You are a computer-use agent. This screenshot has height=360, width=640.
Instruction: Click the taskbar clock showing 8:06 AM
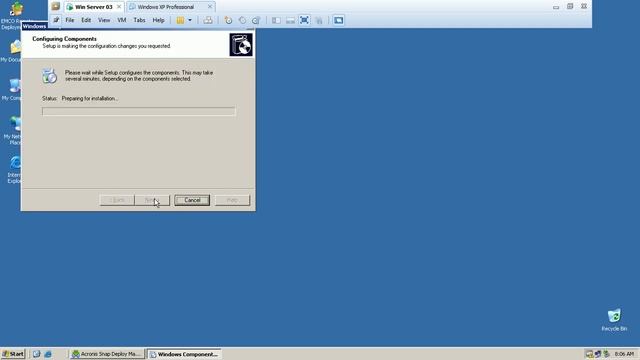[x=624, y=354]
